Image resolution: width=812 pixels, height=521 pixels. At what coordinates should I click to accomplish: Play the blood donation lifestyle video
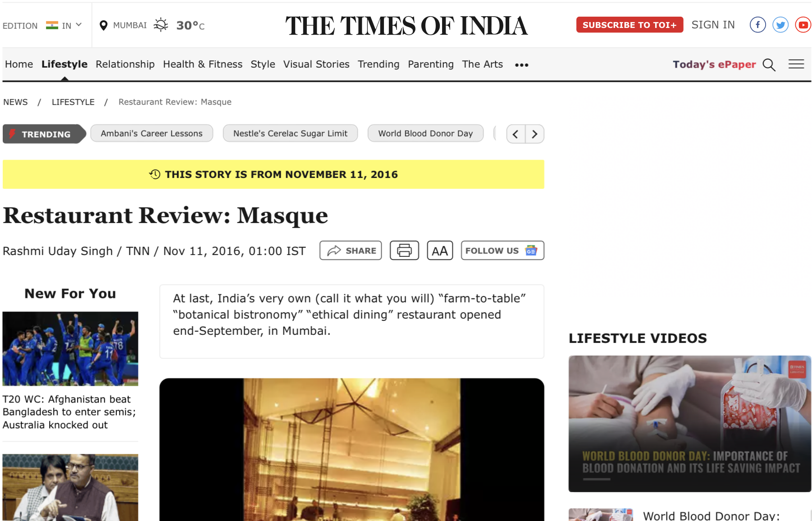pyautogui.click(x=689, y=424)
